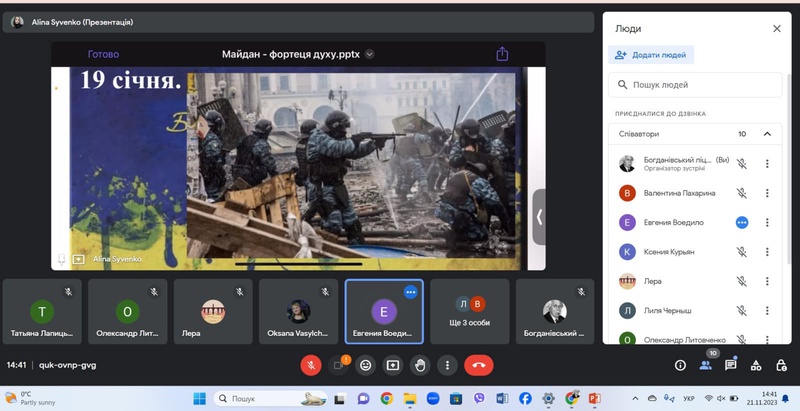
Task: Click meeting code quk-ovnp-gvg
Action: [x=67, y=365]
